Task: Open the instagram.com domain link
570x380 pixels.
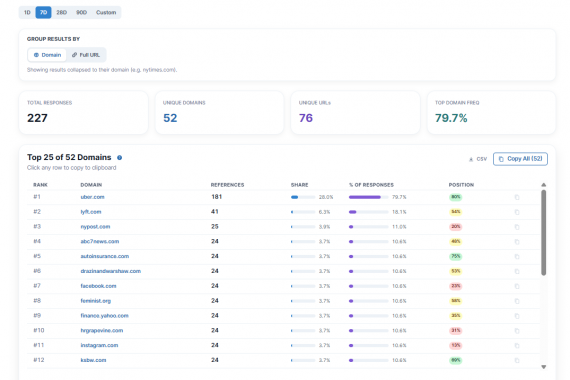Action: coord(99,345)
